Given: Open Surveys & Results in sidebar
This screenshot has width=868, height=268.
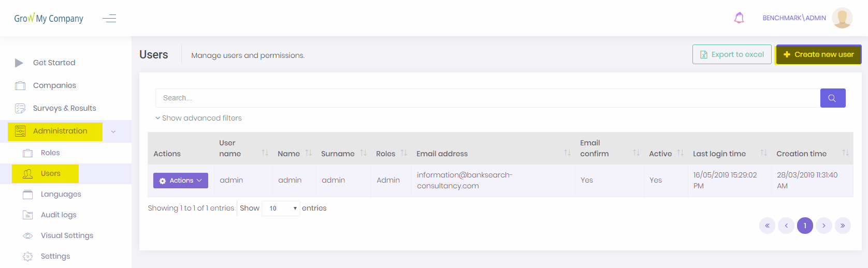Looking at the screenshot, I should click(x=64, y=108).
